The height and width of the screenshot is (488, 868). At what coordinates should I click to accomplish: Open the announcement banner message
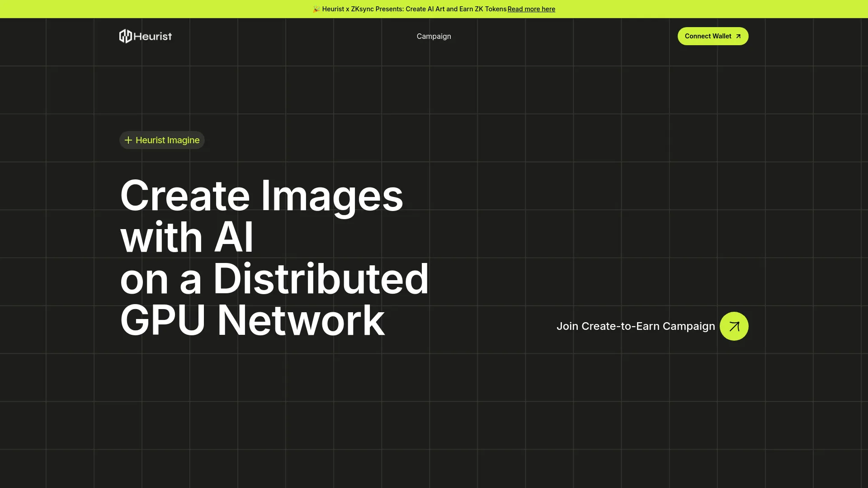pyautogui.click(x=414, y=9)
